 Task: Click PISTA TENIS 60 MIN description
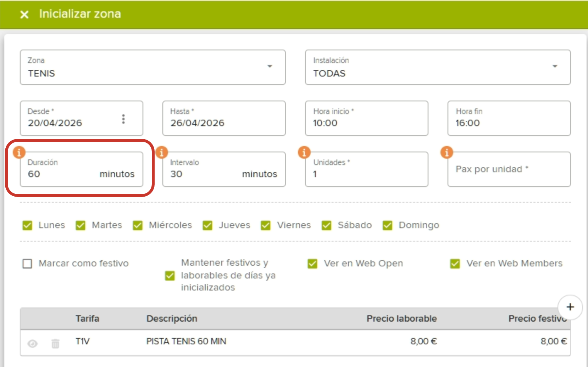tap(186, 341)
